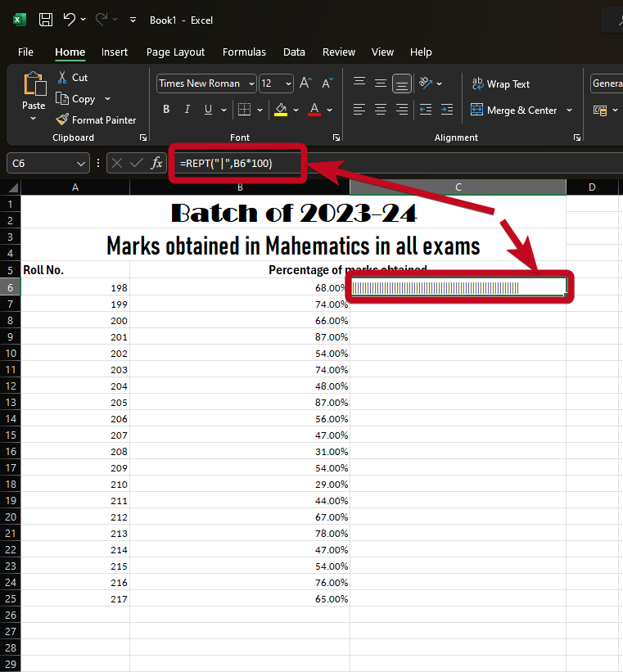Open the View tab

382,52
